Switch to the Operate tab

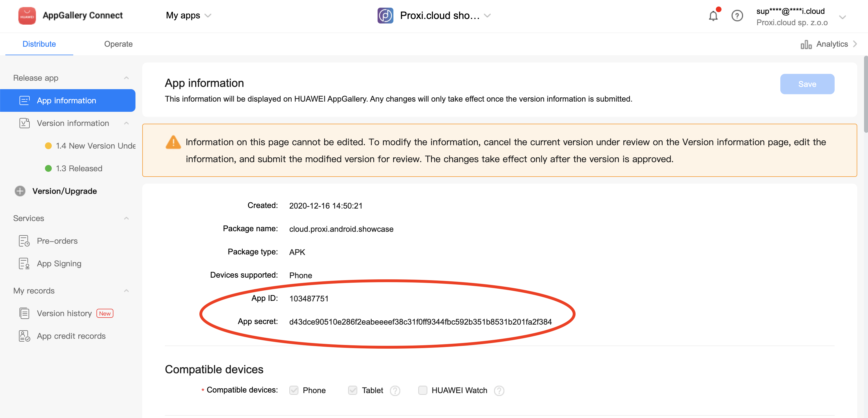click(x=118, y=44)
